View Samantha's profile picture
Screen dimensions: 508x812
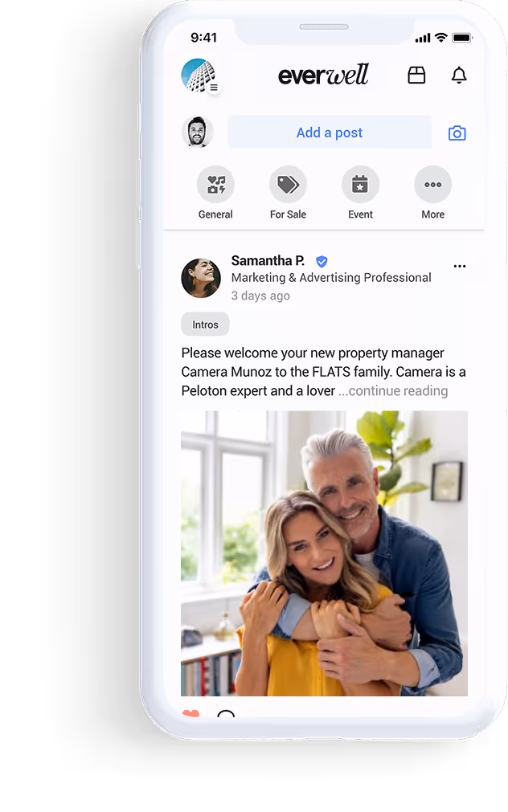[201, 278]
